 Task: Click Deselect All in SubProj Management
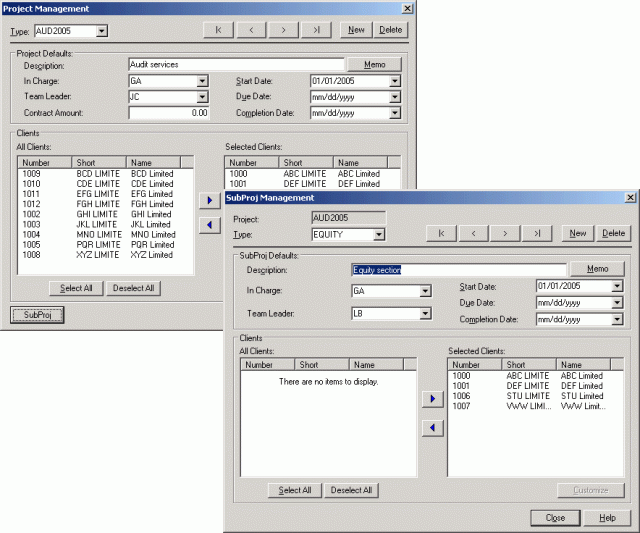coord(351,490)
